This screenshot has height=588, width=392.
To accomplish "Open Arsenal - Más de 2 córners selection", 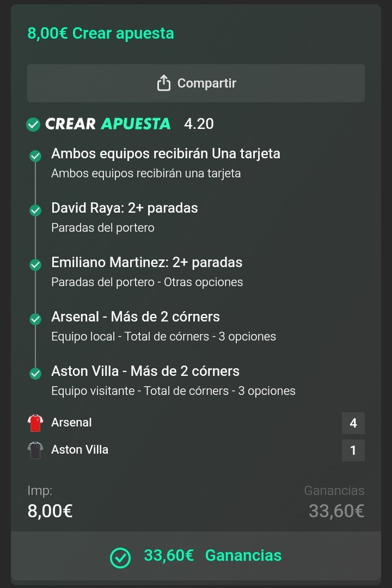I will point(136,317).
